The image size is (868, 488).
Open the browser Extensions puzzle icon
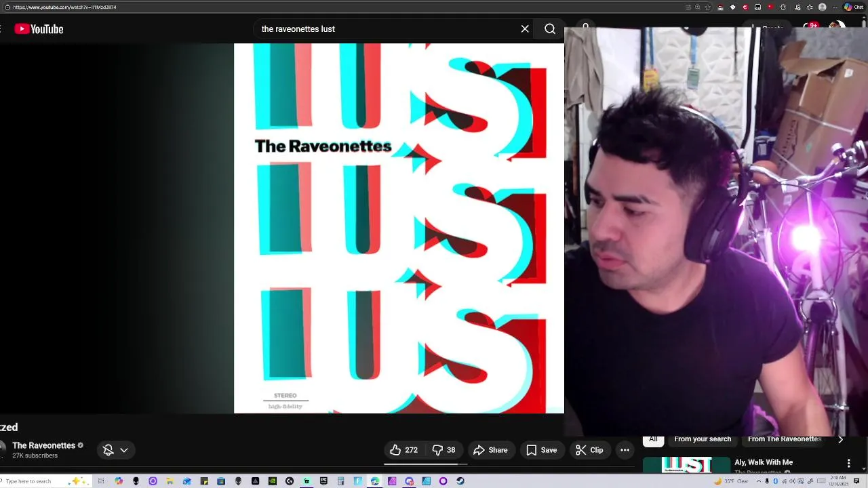click(x=783, y=7)
